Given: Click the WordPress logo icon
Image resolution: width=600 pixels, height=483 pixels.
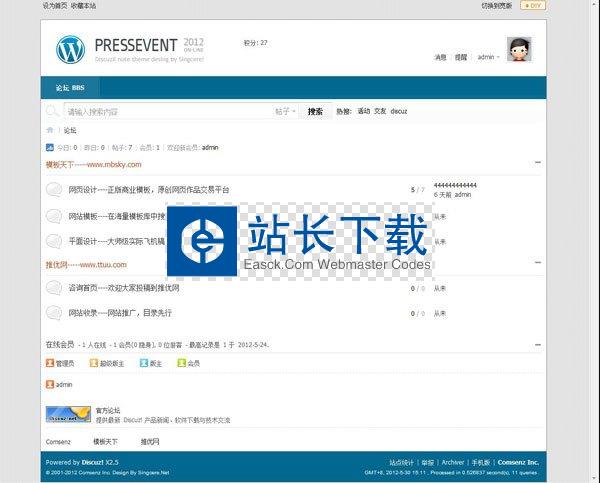Looking at the screenshot, I should (x=71, y=47).
